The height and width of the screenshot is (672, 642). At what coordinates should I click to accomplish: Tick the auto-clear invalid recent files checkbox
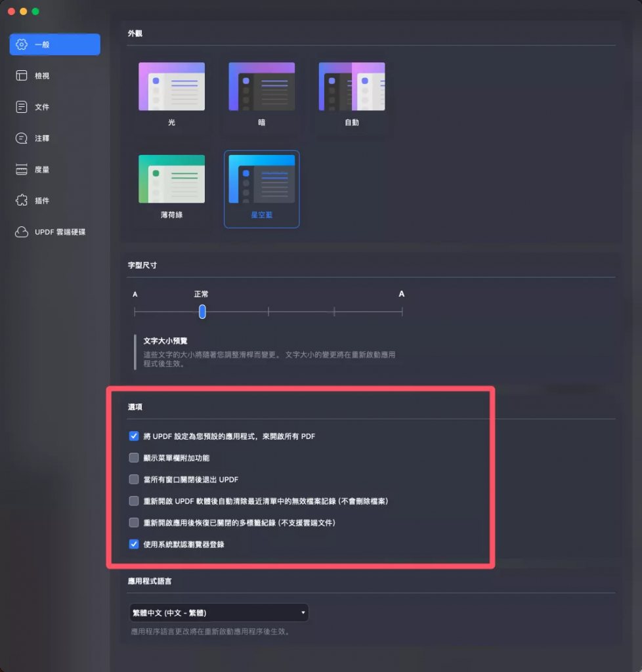point(134,501)
